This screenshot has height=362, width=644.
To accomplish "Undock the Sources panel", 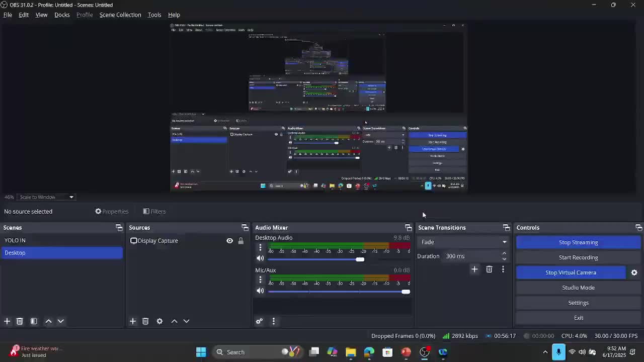I will [x=245, y=228].
